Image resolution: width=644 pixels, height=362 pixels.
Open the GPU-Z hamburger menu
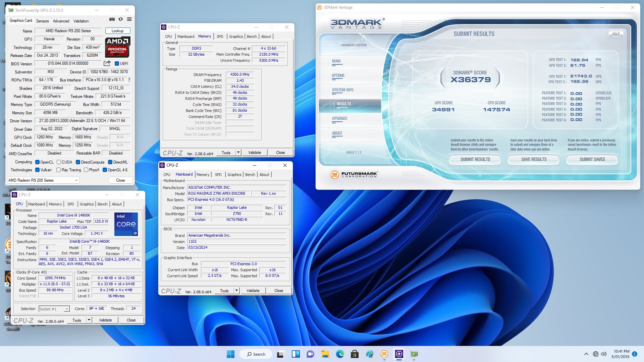[x=129, y=19]
